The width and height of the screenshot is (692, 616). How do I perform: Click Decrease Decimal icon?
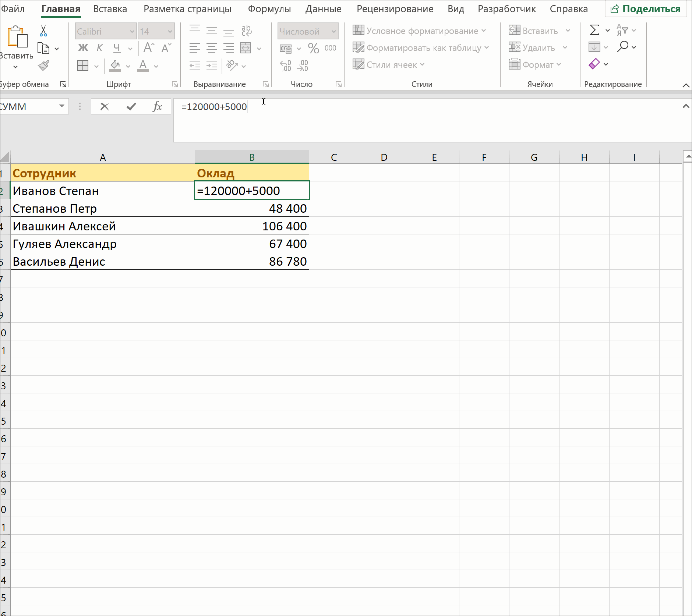(303, 66)
